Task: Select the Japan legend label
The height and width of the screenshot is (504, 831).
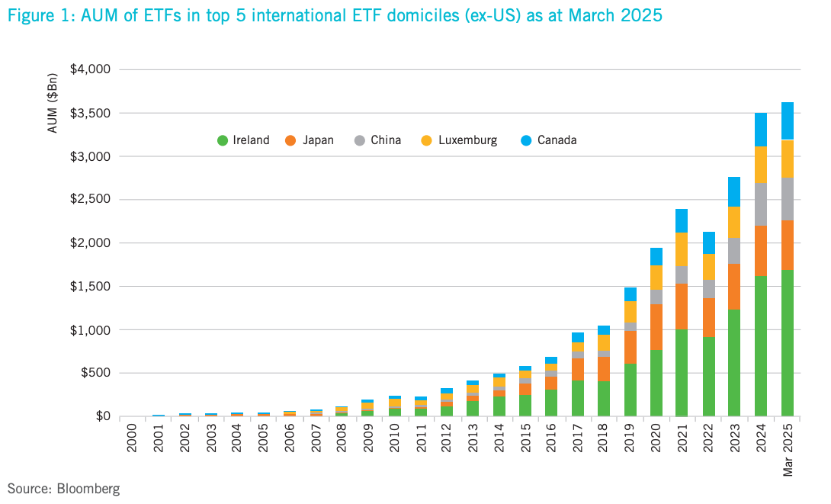Action: (318, 140)
